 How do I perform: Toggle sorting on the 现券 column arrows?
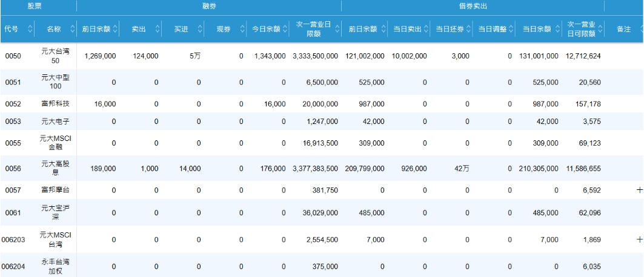242,29
